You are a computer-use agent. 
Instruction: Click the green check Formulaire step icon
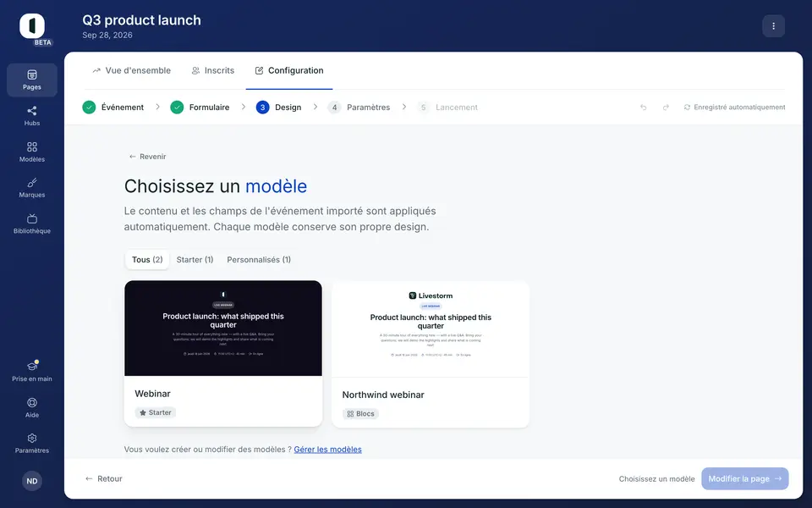click(177, 108)
